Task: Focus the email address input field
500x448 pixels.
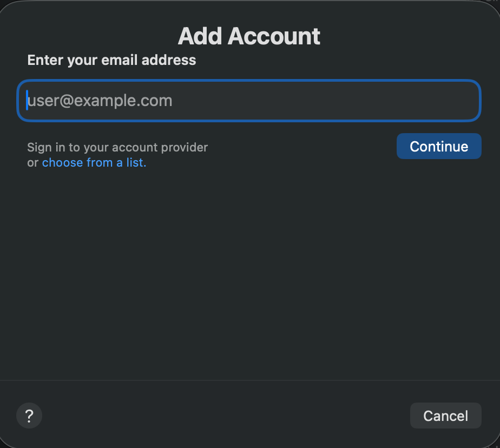Action: tap(249, 101)
